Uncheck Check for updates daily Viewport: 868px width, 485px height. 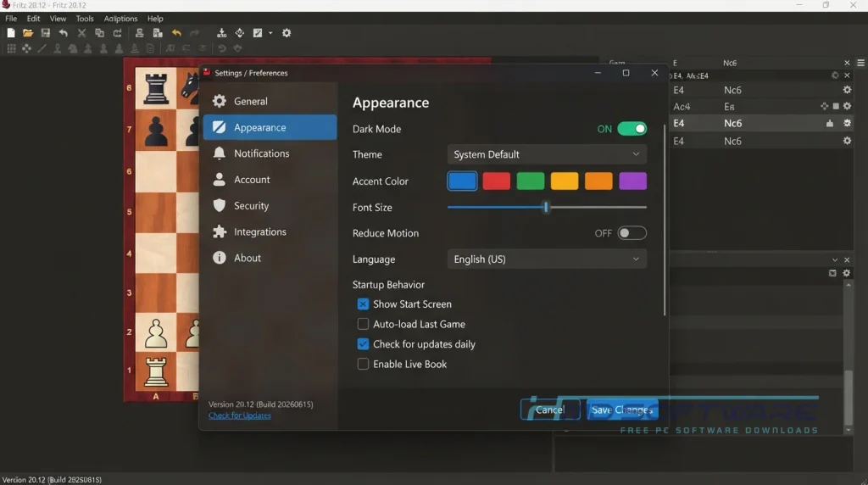tap(363, 343)
